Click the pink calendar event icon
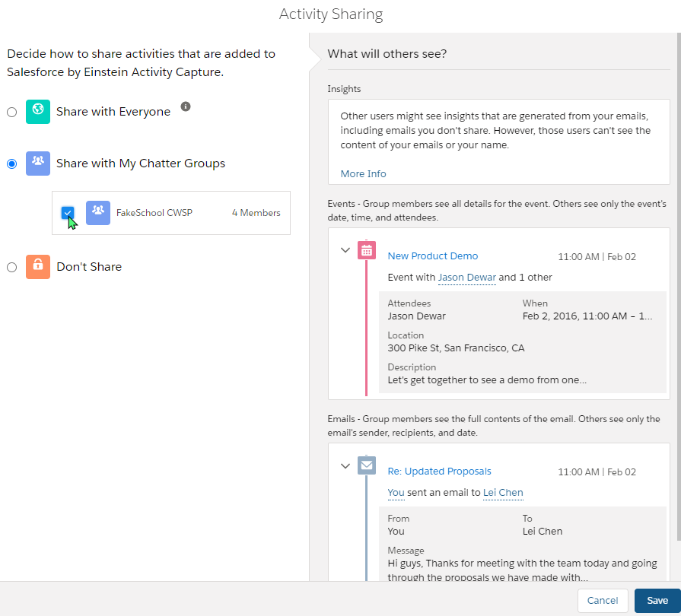Viewport: 681px width, 616px height. [x=367, y=250]
